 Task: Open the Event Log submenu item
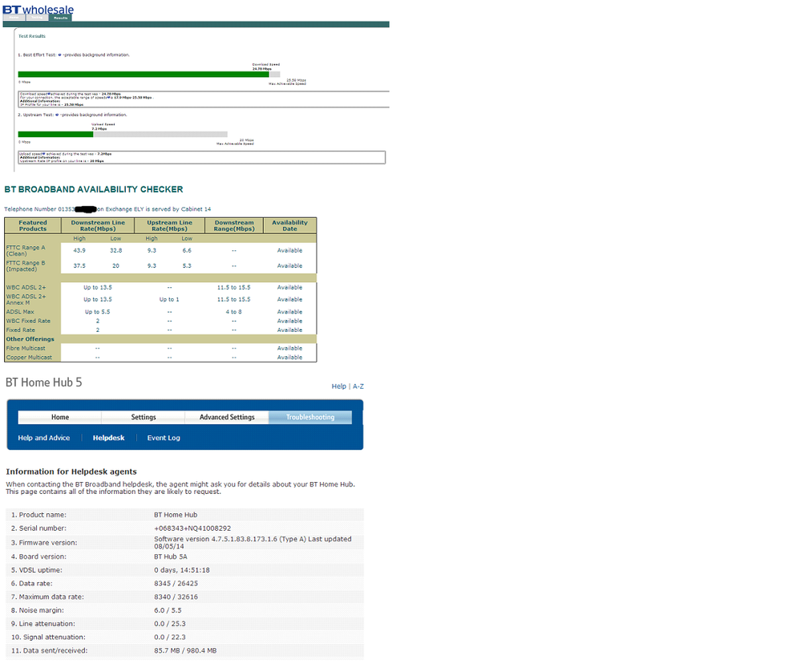(164, 438)
